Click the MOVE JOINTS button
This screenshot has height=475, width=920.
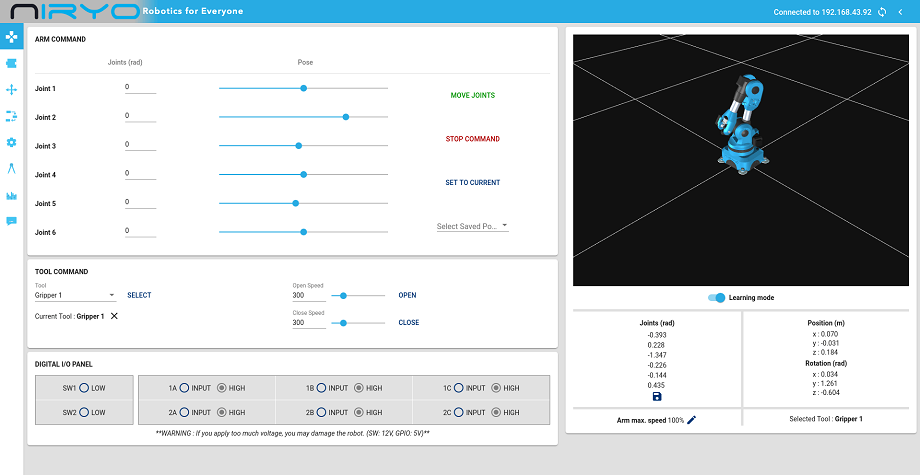[x=472, y=95]
